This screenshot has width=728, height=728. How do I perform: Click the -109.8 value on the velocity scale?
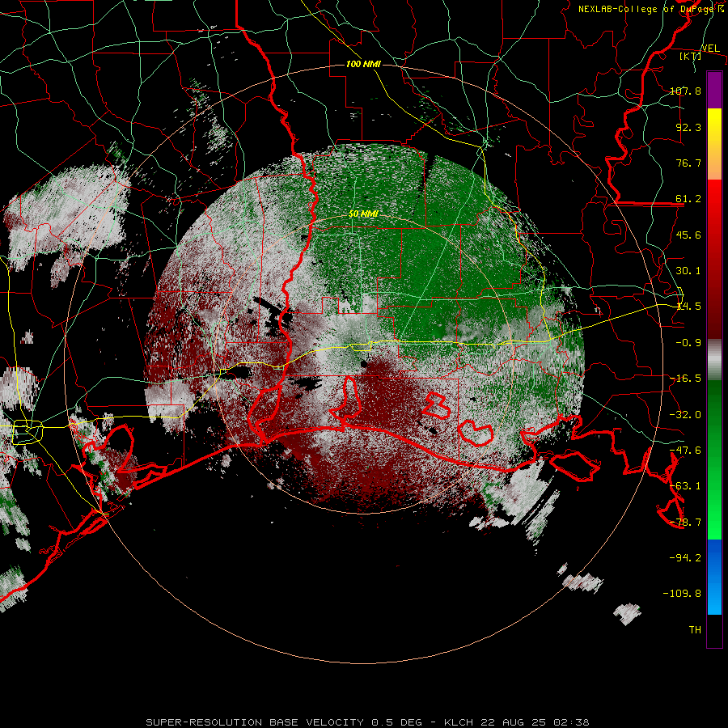coord(682,594)
